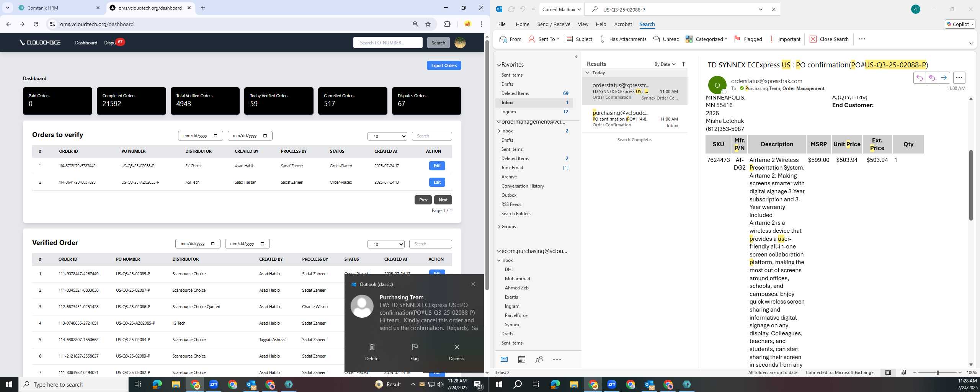Open the Home tab in Outlook
This screenshot has width=980, height=392.
tap(522, 24)
